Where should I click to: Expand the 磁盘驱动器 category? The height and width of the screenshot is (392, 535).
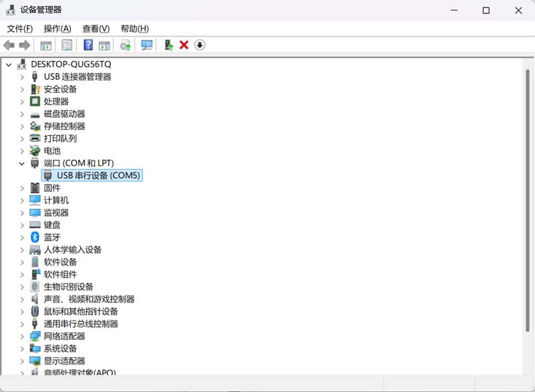click(x=22, y=114)
